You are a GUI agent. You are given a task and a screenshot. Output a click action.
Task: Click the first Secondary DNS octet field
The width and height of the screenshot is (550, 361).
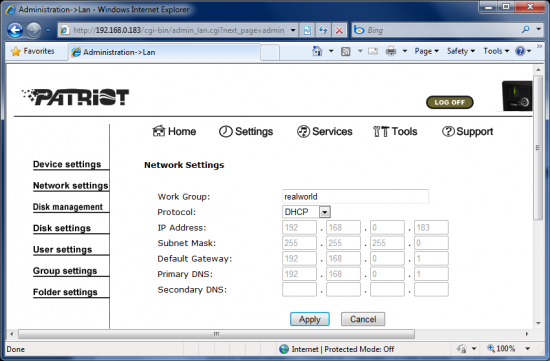(x=299, y=290)
